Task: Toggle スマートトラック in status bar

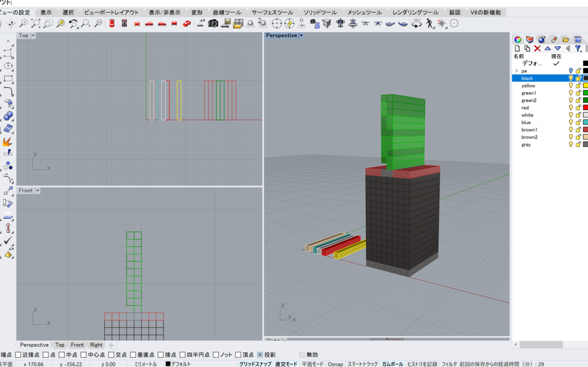Action: pyautogui.click(x=363, y=364)
